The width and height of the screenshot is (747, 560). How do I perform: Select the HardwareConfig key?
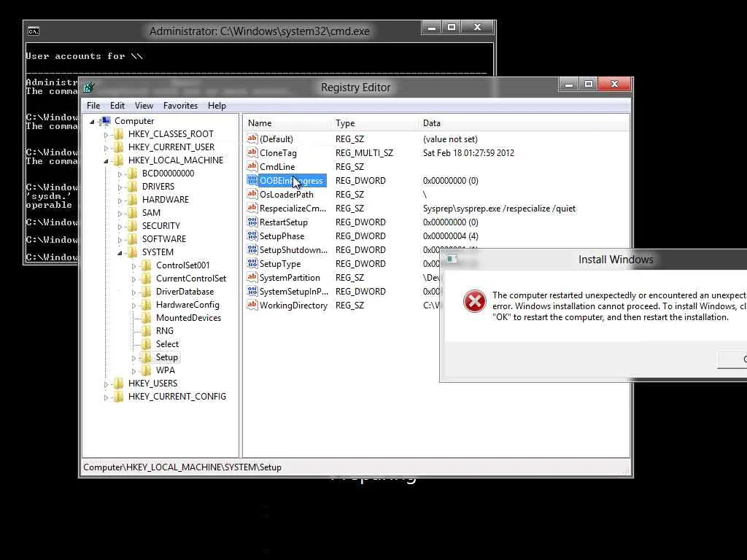(x=187, y=305)
